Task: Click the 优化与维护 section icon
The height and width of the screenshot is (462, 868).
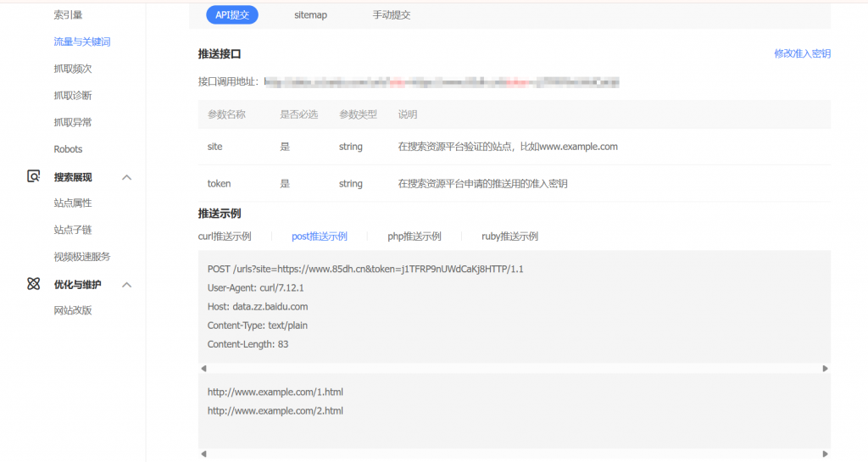Action: (34, 284)
